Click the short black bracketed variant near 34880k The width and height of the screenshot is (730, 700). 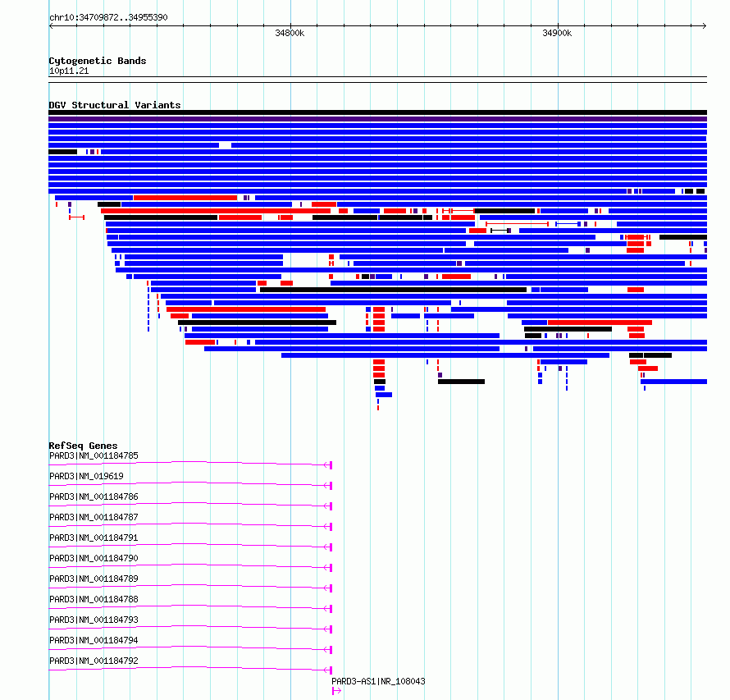click(500, 231)
